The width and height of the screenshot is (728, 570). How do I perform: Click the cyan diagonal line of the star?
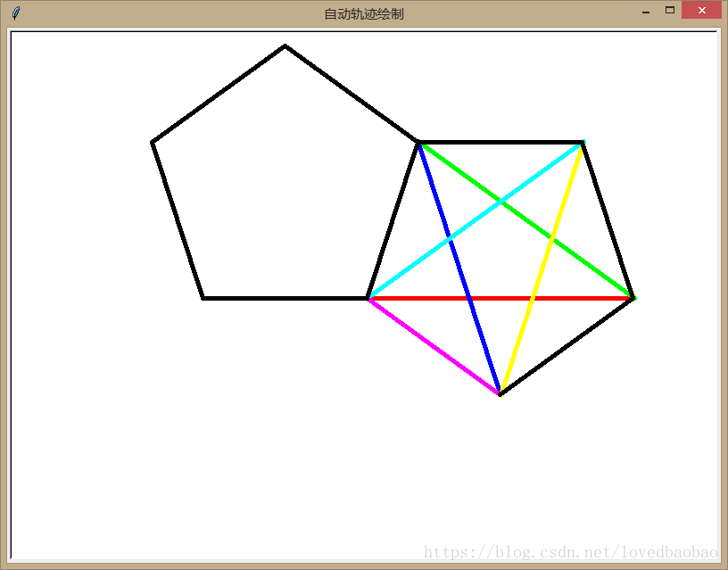[x=476, y=219]
